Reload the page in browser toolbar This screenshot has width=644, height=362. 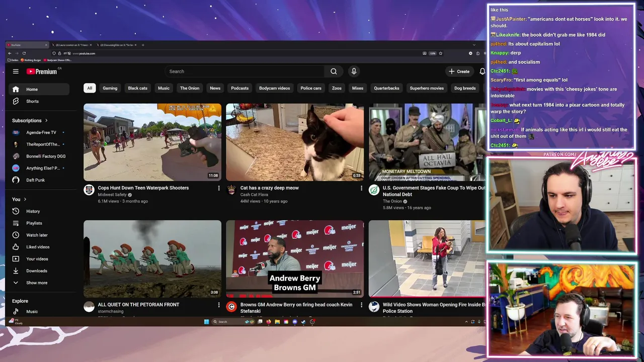click(24, 53)
